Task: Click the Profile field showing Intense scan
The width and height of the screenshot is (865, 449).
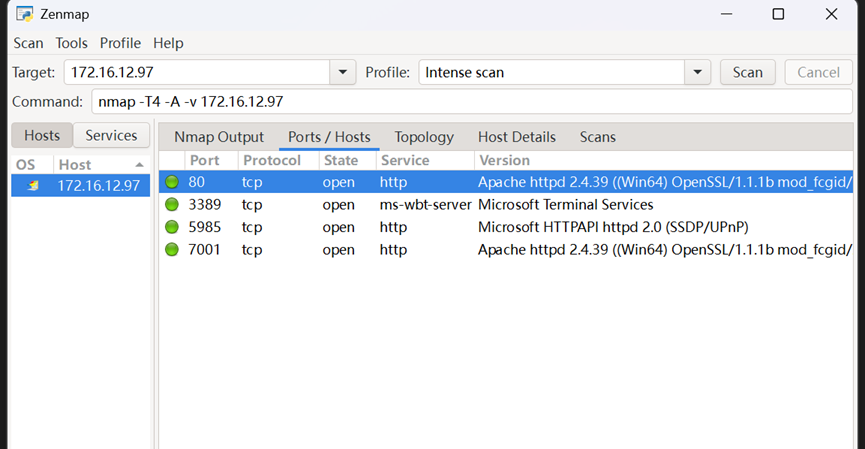Action: (x=552, y=72)
